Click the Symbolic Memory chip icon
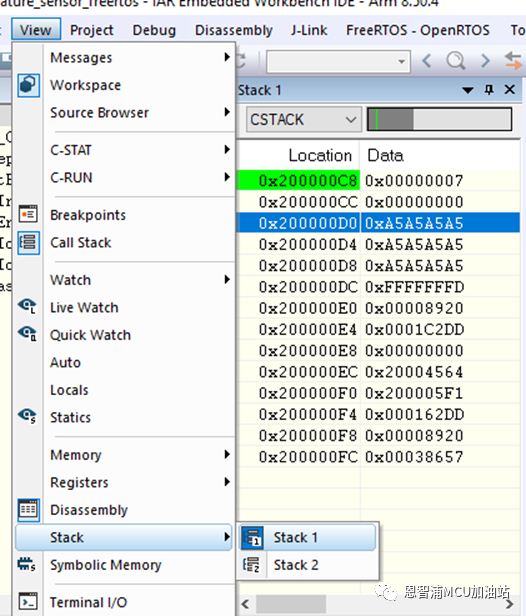Screen dimensions: 526x616 tap(27, 565)
